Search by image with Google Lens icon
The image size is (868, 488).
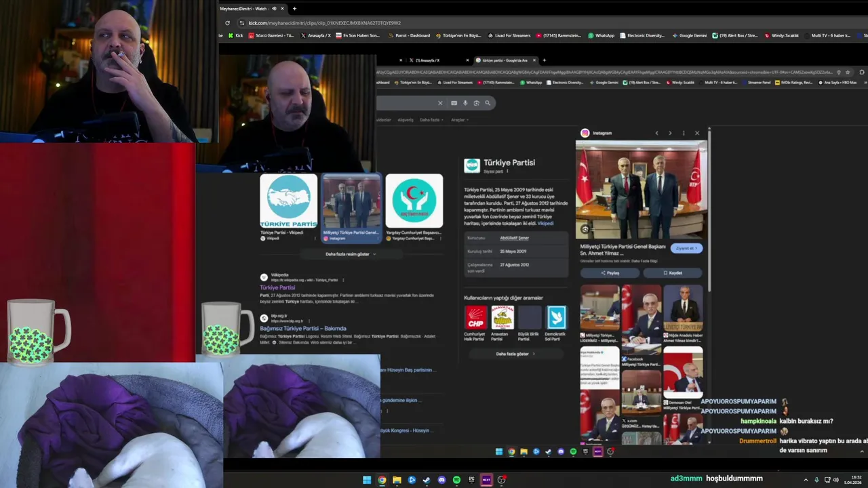pyautogui.click(x=476, y=103)
